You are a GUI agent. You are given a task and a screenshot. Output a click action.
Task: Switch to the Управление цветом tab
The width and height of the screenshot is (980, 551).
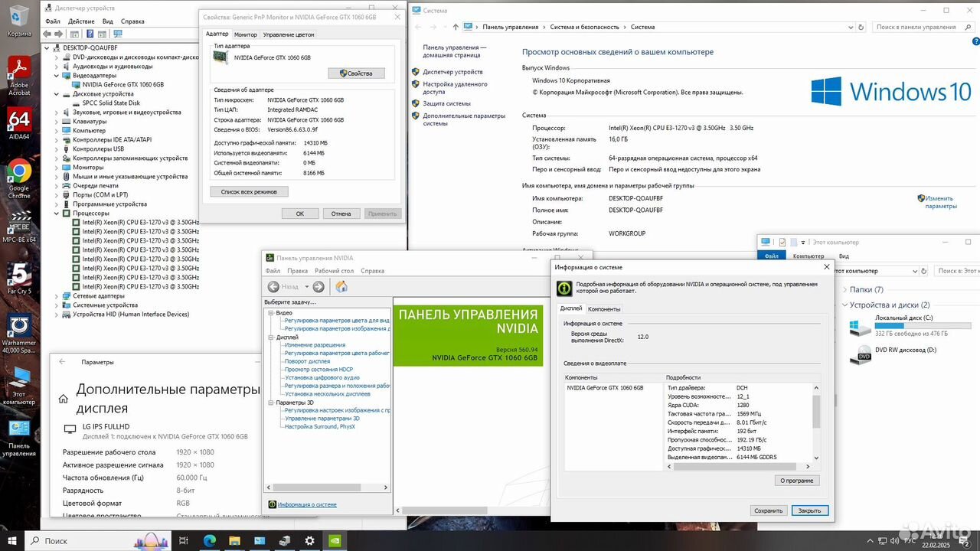[x=288, y=34]
